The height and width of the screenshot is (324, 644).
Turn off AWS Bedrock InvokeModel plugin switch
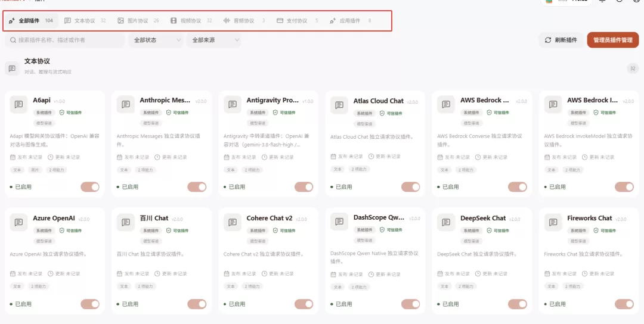(x=624, y=187)
